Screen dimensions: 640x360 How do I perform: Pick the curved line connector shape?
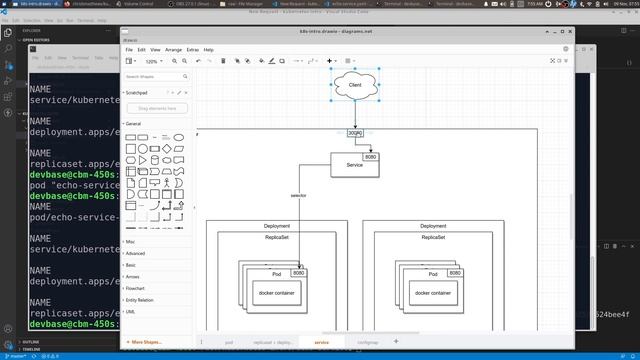click(155, 205)
